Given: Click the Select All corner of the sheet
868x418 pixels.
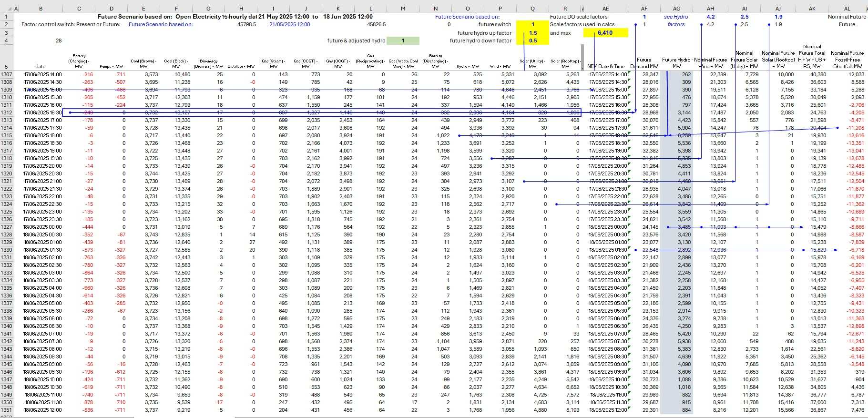Looking at the screenshot, I should pos(6,9).
